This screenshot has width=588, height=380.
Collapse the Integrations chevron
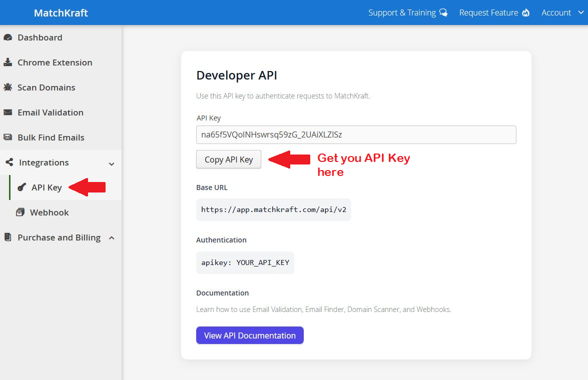pyautogui.click(x=112, y=164)
